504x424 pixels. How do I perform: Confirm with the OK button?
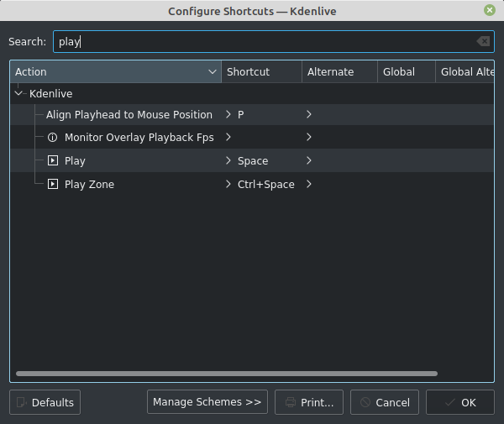coord(460,402)
